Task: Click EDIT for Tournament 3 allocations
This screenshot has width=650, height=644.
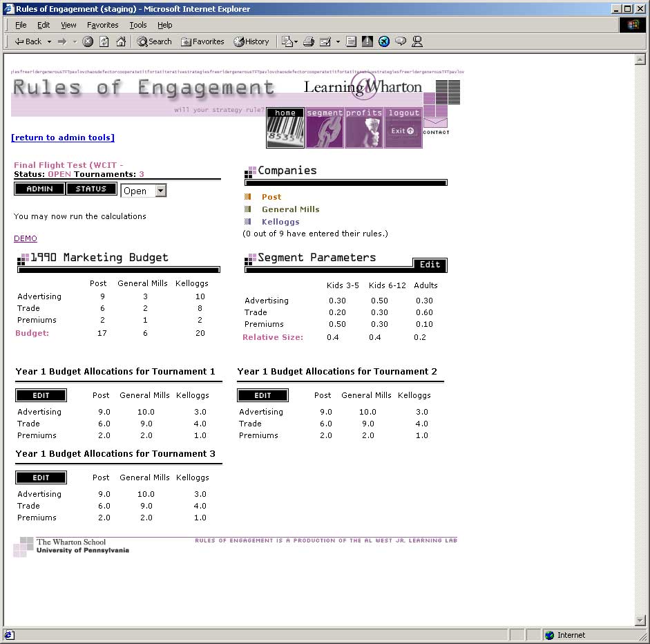Action: tap(41, 477)
